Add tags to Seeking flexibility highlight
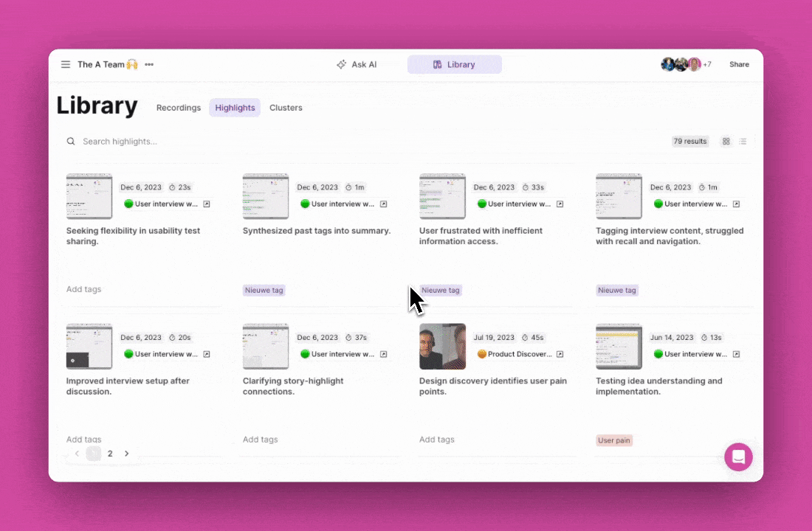The image size is (812, 531). pos(84,290)
